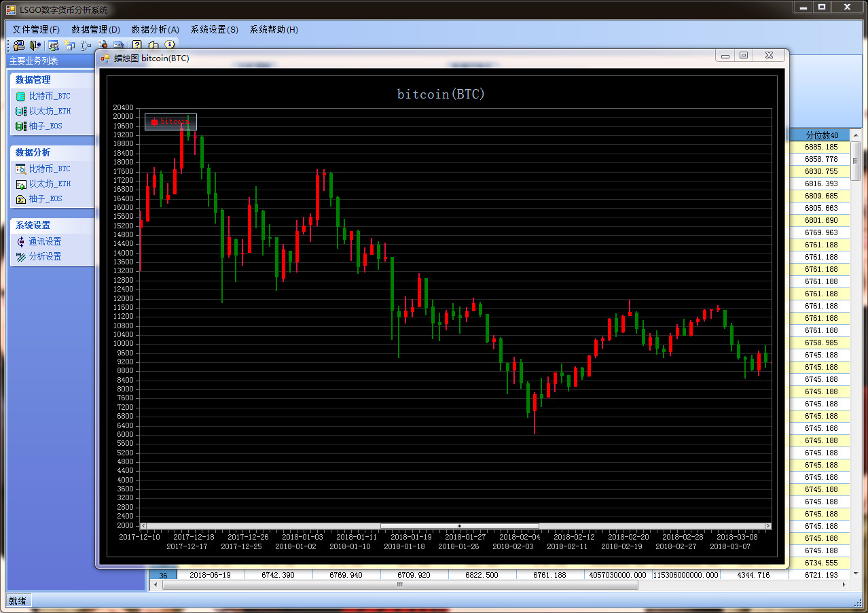The width and height of the screenshot is (868, 613).
Task: Click the cell 6885.185
Action: tap(819, 147)
